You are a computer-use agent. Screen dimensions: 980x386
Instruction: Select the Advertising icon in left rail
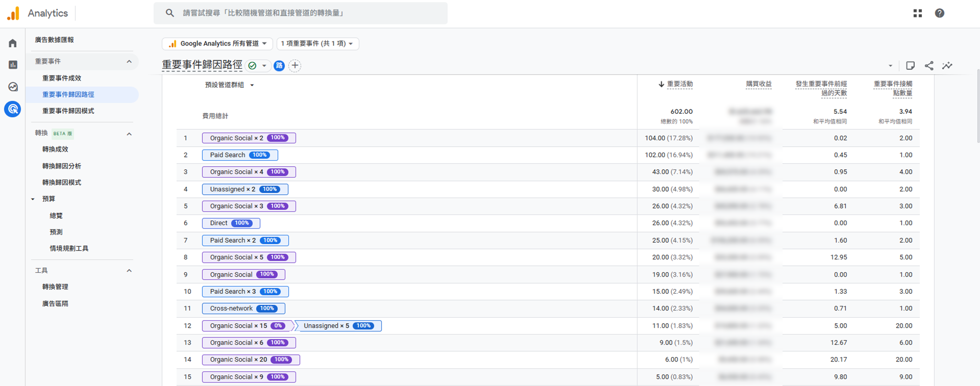pyautogui.click(x=13, y=109)
